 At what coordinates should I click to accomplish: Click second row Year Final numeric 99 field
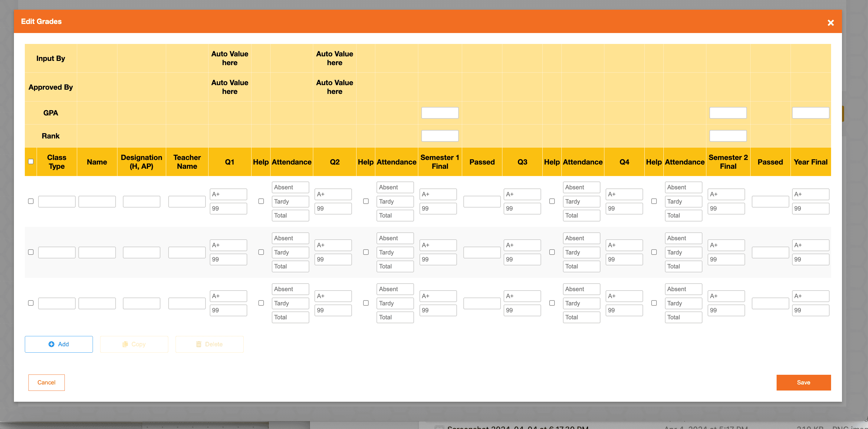coord(810,259)
